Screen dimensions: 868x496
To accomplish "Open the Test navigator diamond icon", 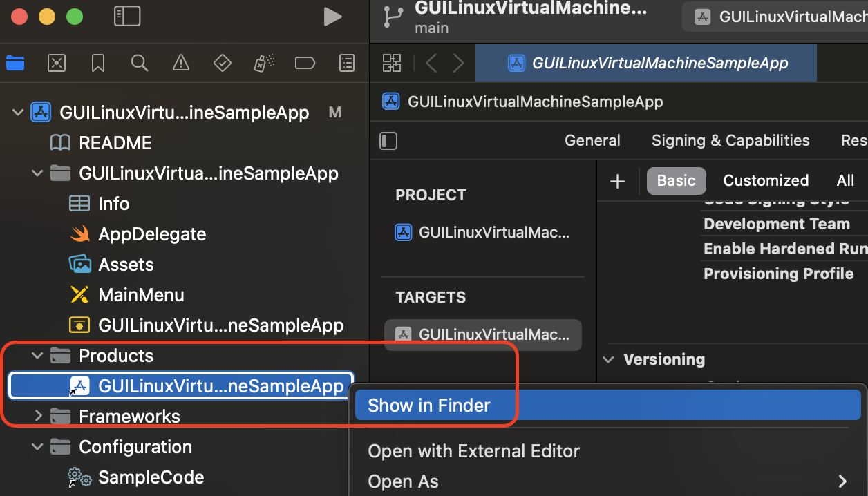I will pyautogui.click(x=223, y=64).
